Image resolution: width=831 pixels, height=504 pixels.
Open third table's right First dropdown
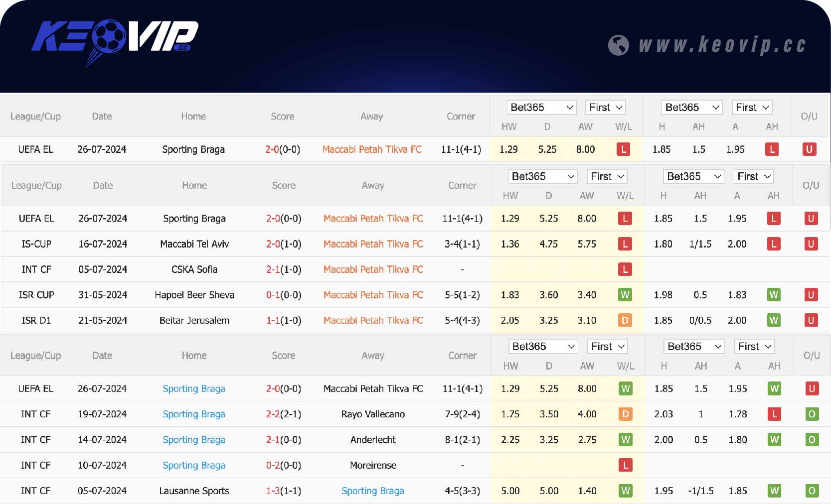click(754, 347)
